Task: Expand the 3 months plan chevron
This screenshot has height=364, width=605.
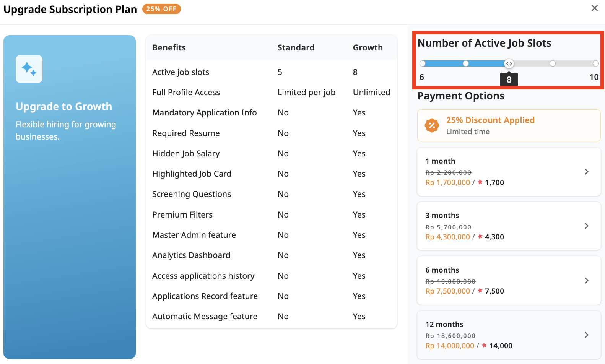Action: coord(586,226)
